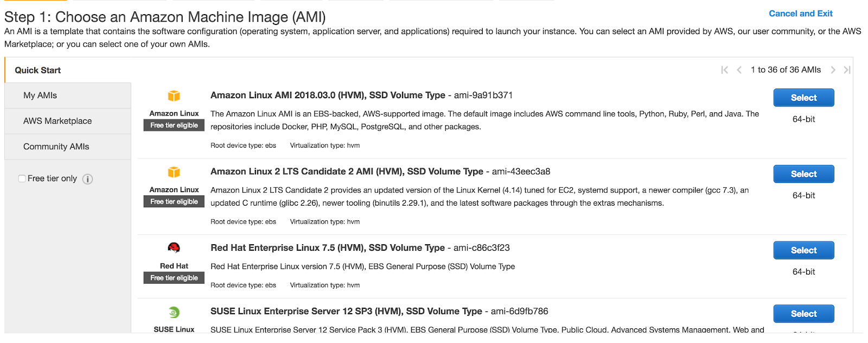Open the Community AMIs tab
The image size is (868, 343).
coord(68,147)
